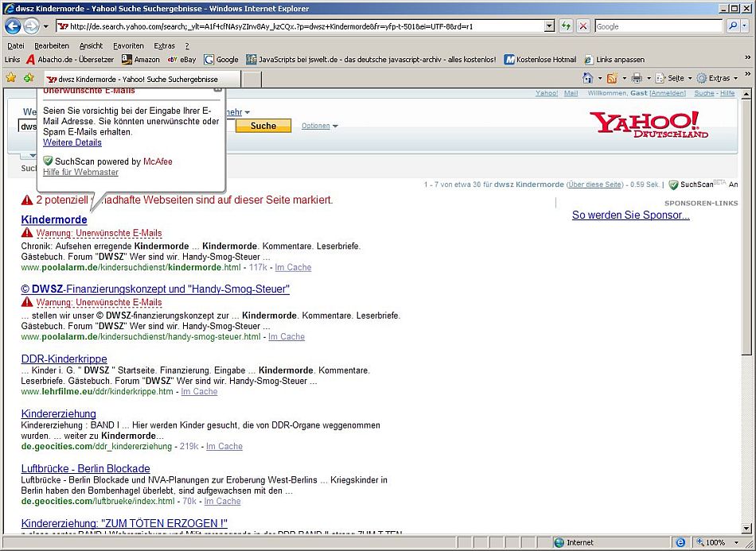Open the Ansicht menu
756x551 pixels.
92,46
